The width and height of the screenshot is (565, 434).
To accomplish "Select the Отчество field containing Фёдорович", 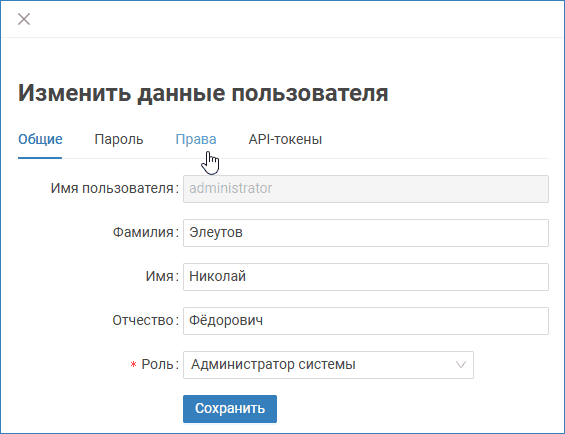I will tap(366, 321).
